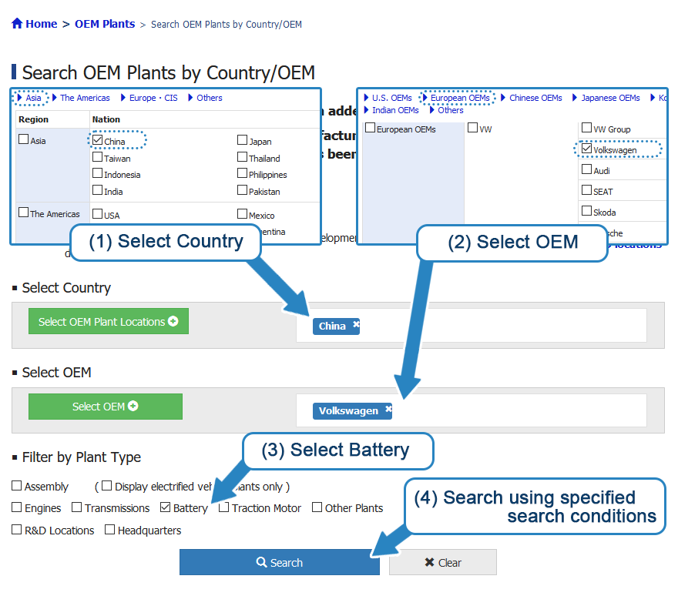The width and height of the screenshot is (678, 616).
Task: Enable the Headquarters checkbox
Action: 110,530
